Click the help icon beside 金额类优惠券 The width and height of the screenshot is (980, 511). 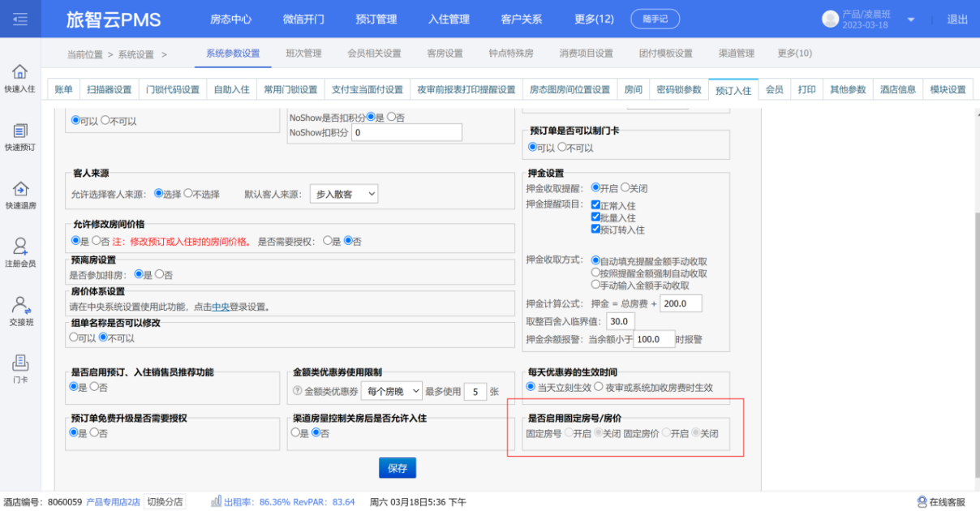point(297,391)
